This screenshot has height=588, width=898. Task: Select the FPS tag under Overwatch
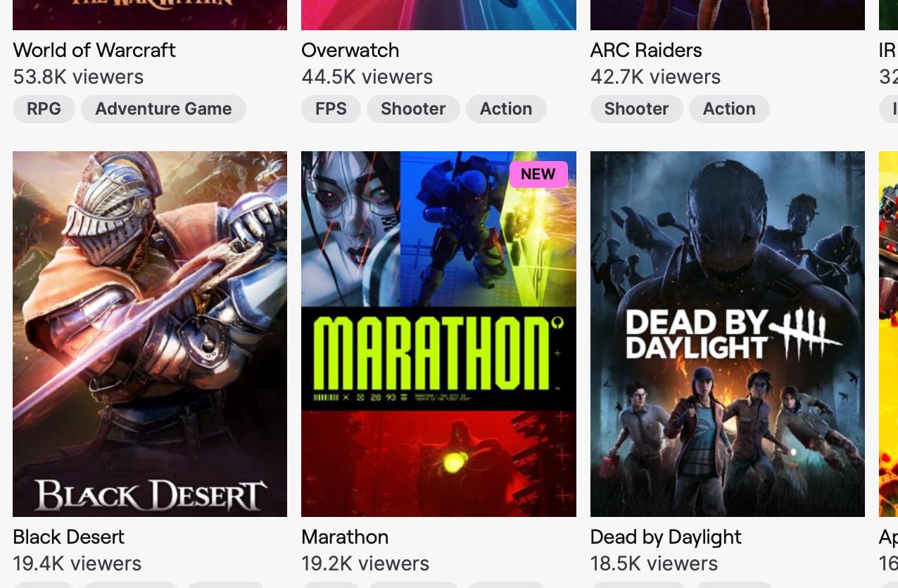click(331, 109)
